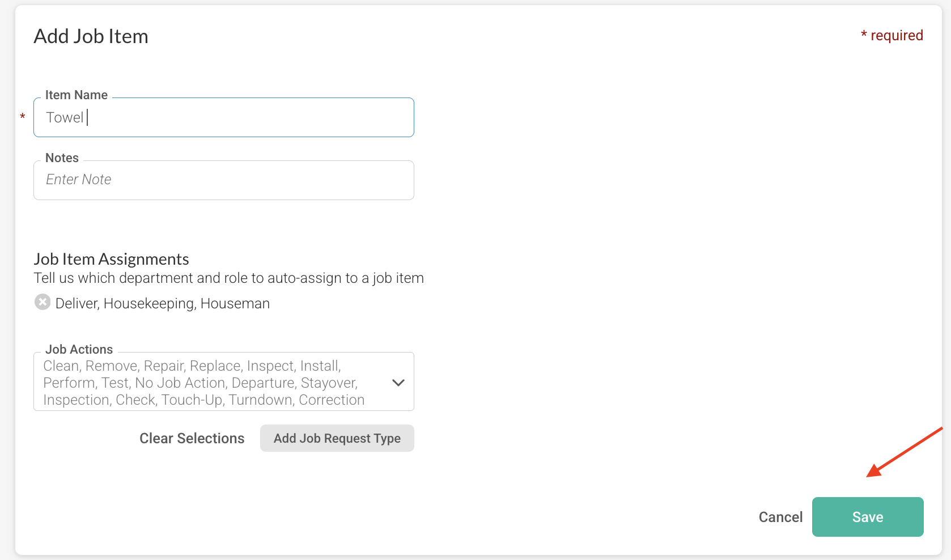
Task: Click the '* required' note
Action: 891,35
